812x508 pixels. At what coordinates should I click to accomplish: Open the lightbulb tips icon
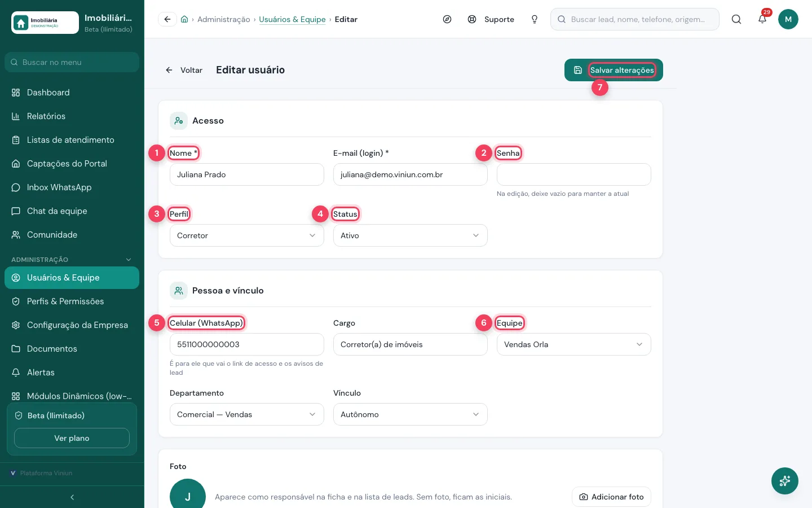tap(535, 19)
